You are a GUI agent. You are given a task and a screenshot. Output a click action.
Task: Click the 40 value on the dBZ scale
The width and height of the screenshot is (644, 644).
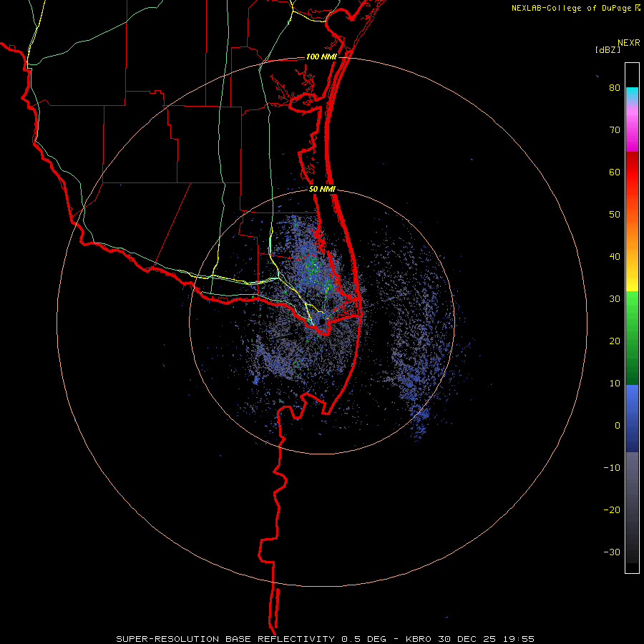615,257
